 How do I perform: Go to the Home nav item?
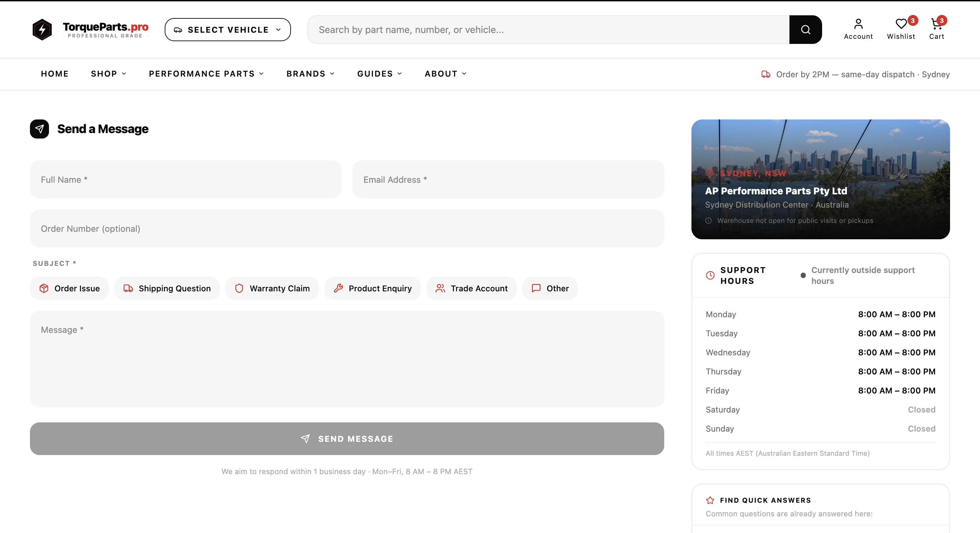click(54, 74)
